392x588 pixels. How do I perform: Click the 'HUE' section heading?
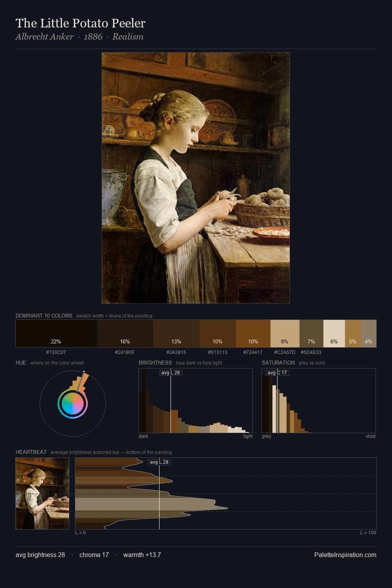21,363
